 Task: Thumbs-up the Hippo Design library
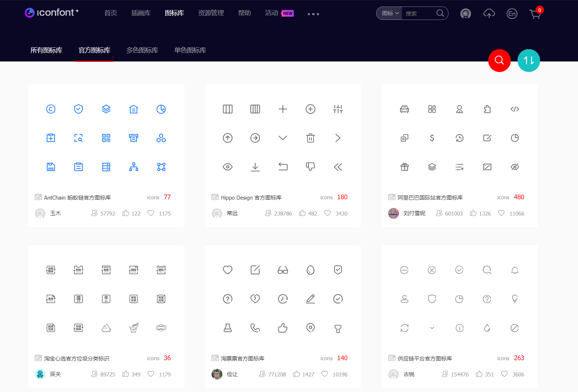(x=302, y=213)
